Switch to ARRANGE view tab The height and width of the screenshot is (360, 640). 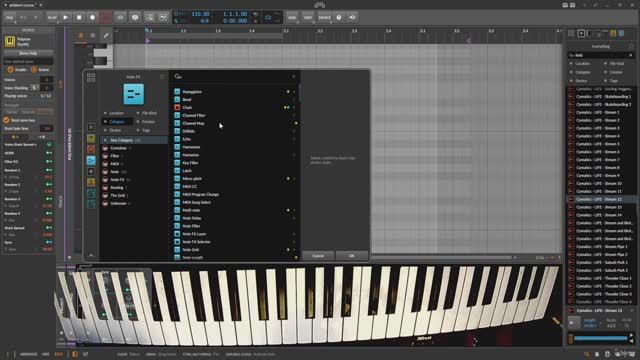(x=28, y=354)
